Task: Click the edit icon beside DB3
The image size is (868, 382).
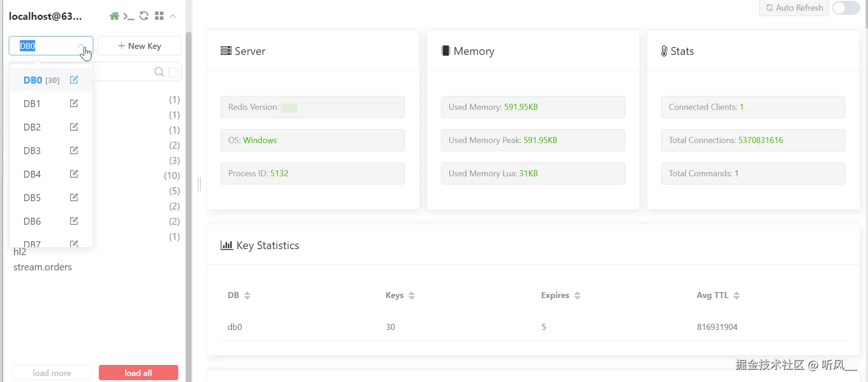Action: [74, 150]
